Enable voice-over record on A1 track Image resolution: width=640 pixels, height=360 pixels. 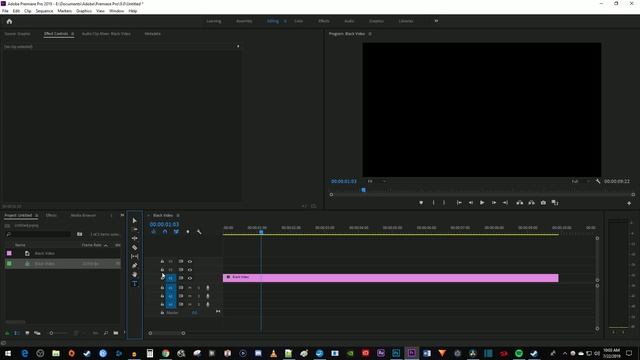pos(208,288)
